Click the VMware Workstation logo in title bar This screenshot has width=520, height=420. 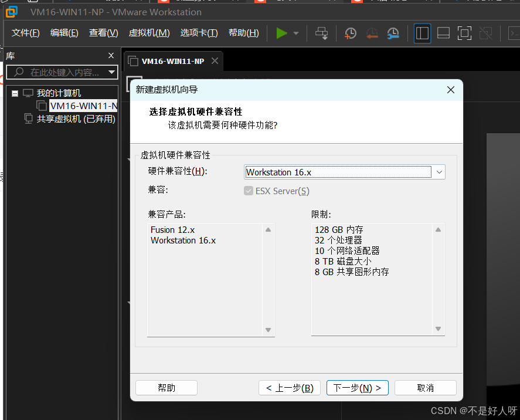pyautogui.click(x=12, y=12)
